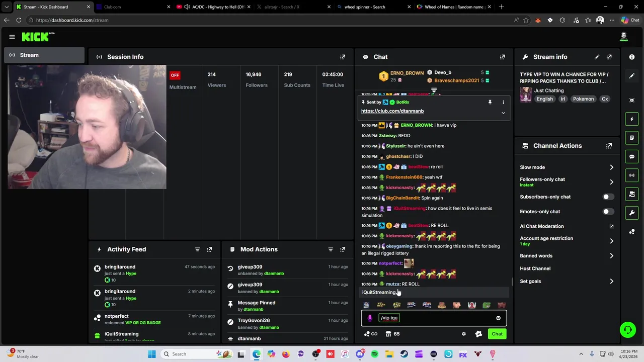
Task: Open the channel shop icon showing 65
Action: tap(392, 334)
